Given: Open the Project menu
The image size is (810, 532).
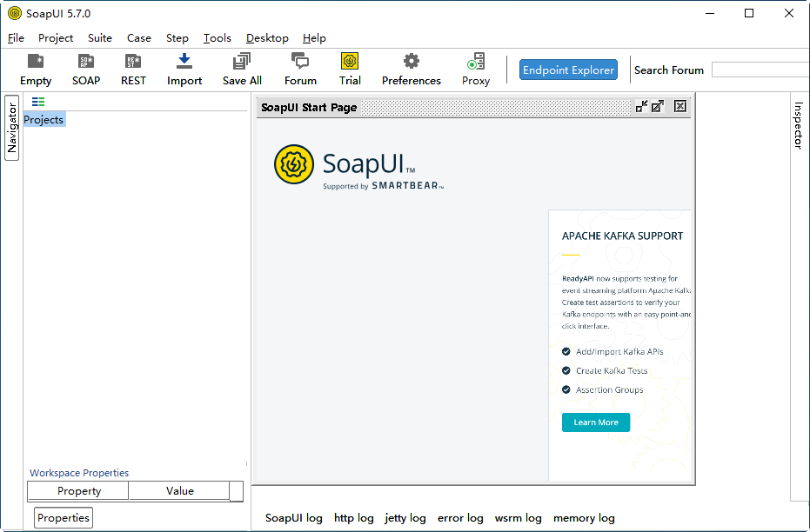Looking at the screenshot, I should 56,38.
